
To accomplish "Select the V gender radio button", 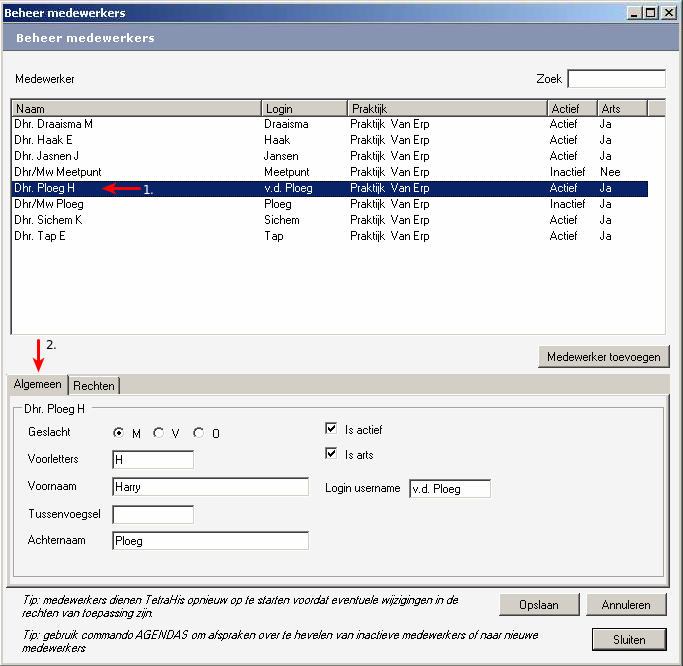I will click(x=159, y=433).
